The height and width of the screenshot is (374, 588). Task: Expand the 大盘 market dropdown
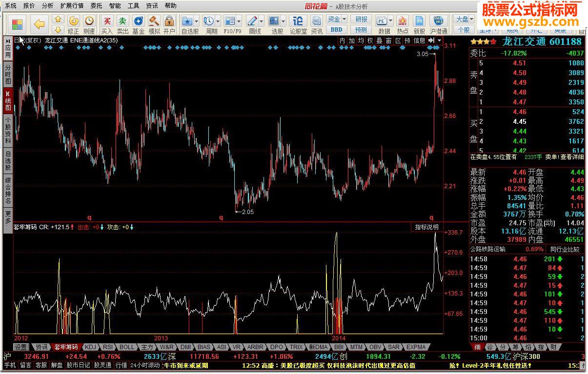tap(464, 19)
